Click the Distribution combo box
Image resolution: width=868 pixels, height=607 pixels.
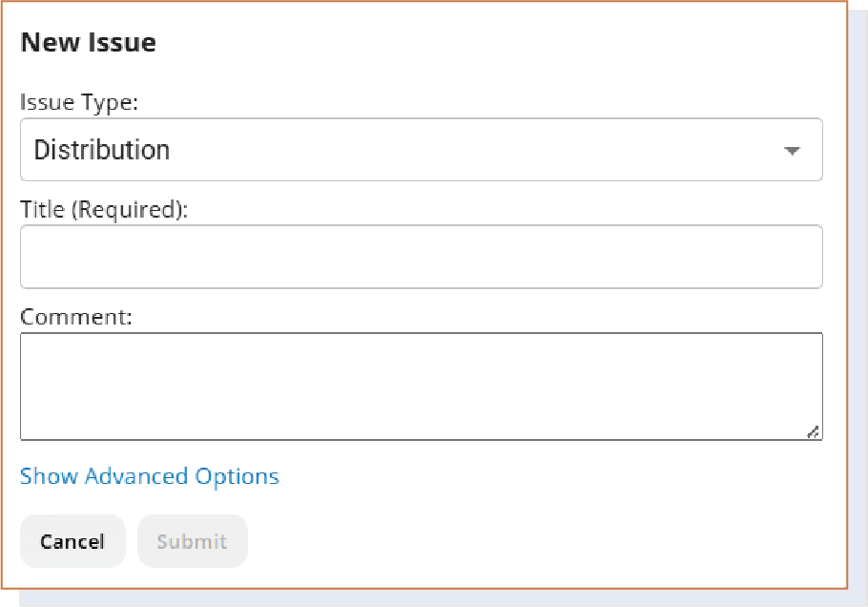pyautogui.click(x=421, y=150)
